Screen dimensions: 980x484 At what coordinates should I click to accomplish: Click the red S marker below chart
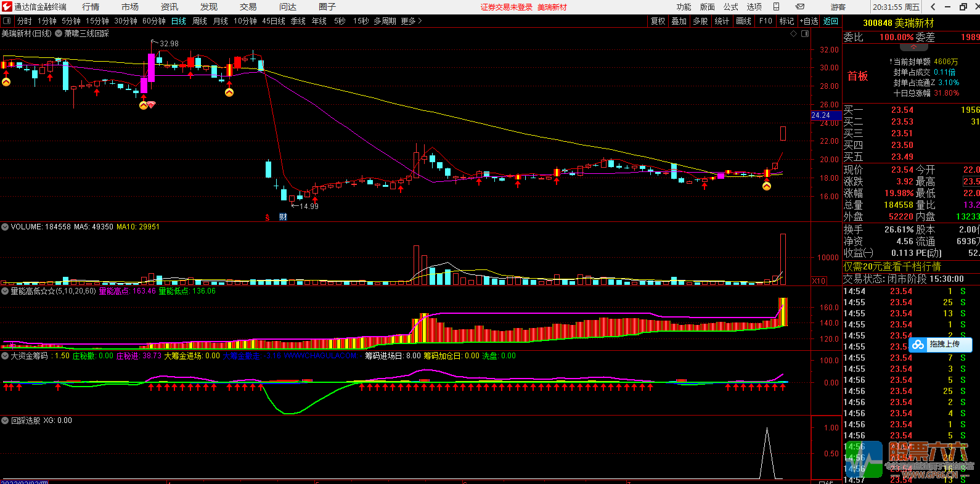(267, 217)
